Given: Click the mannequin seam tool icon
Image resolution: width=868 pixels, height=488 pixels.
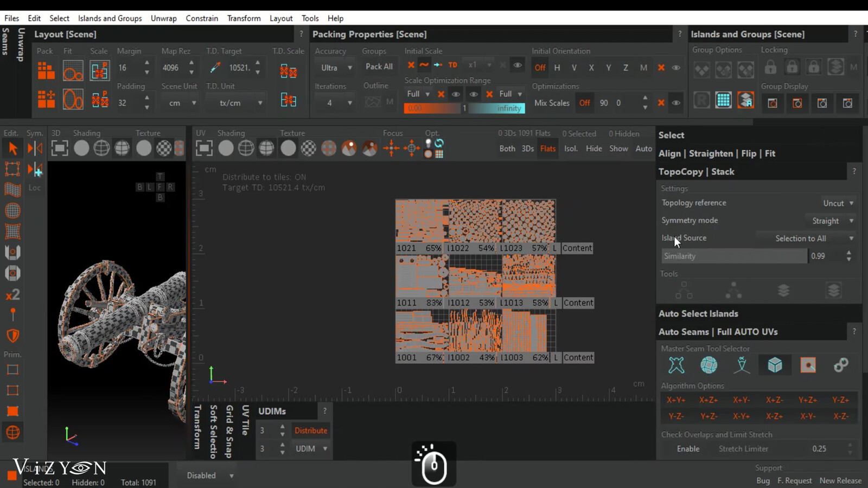Looking at the screenshot, I should [x=742, y=365].
